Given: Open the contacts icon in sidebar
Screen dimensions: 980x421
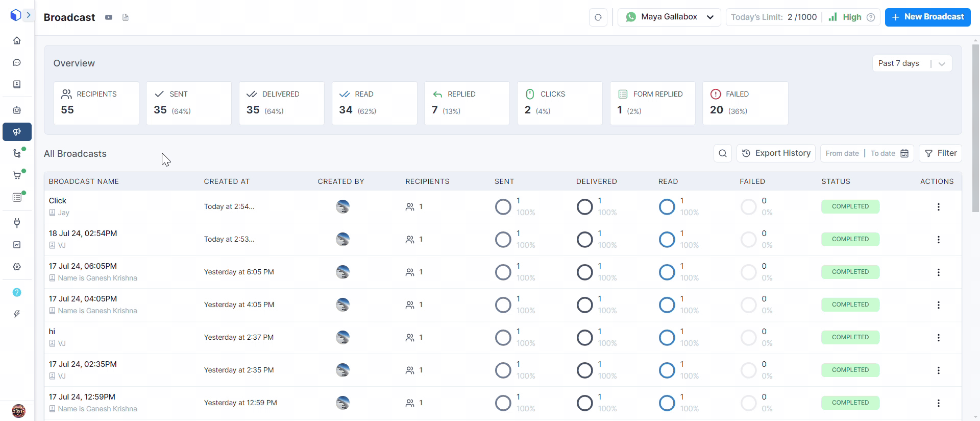Looking at the screenshot, I should pos(17,84).
